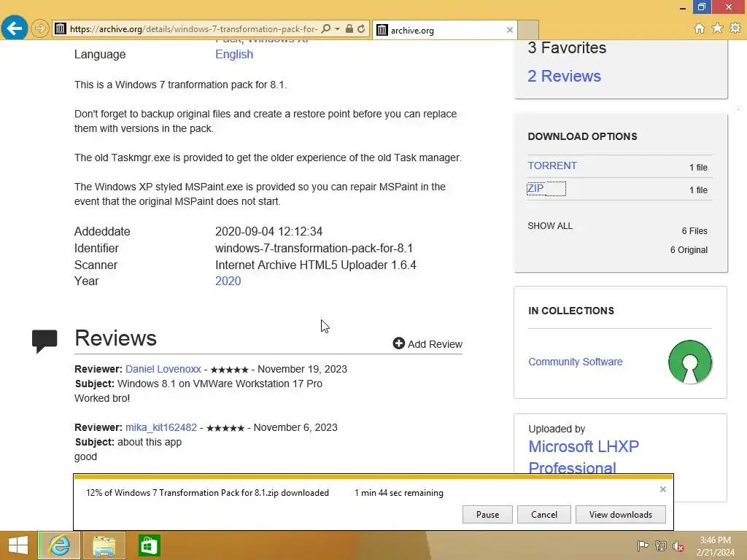Viewport: 747px width, 560px height.
Task: Click the English language link
Action: point(234,54)
